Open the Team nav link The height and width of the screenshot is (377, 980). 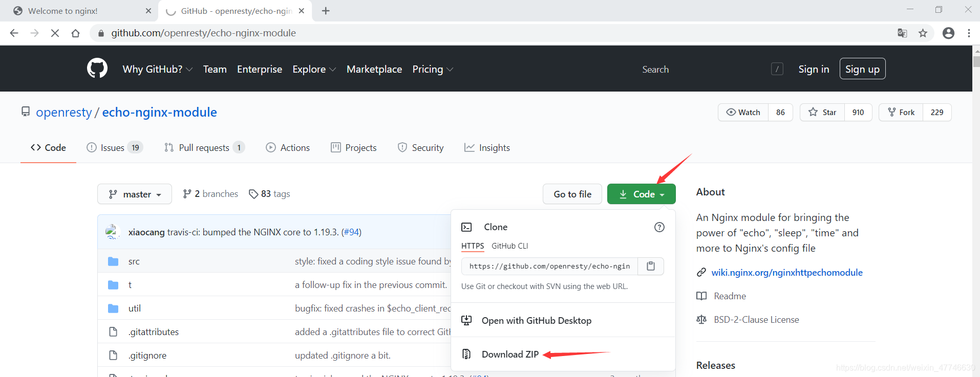pyautogui.click(x=215, y=69)
